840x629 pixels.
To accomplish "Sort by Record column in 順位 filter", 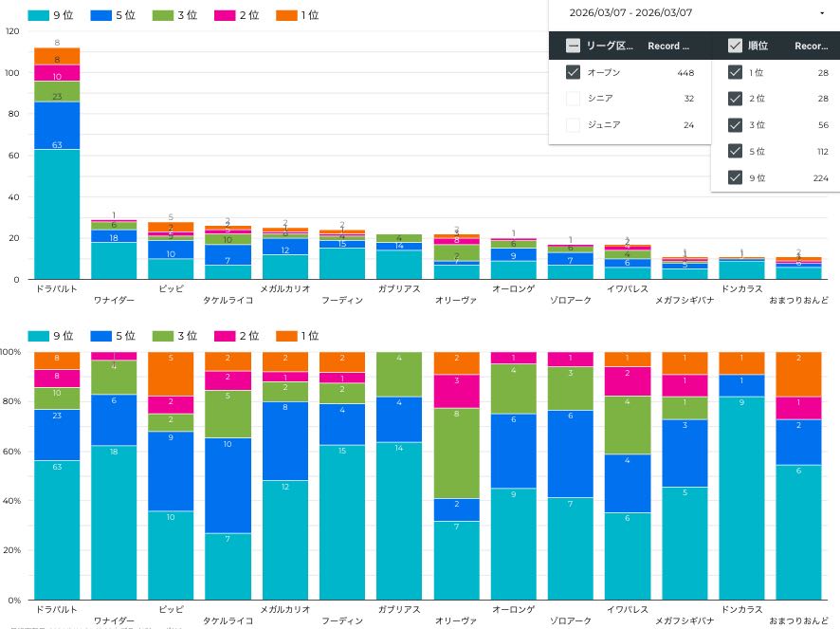I will pyautogui.click(x=811, y=46).
